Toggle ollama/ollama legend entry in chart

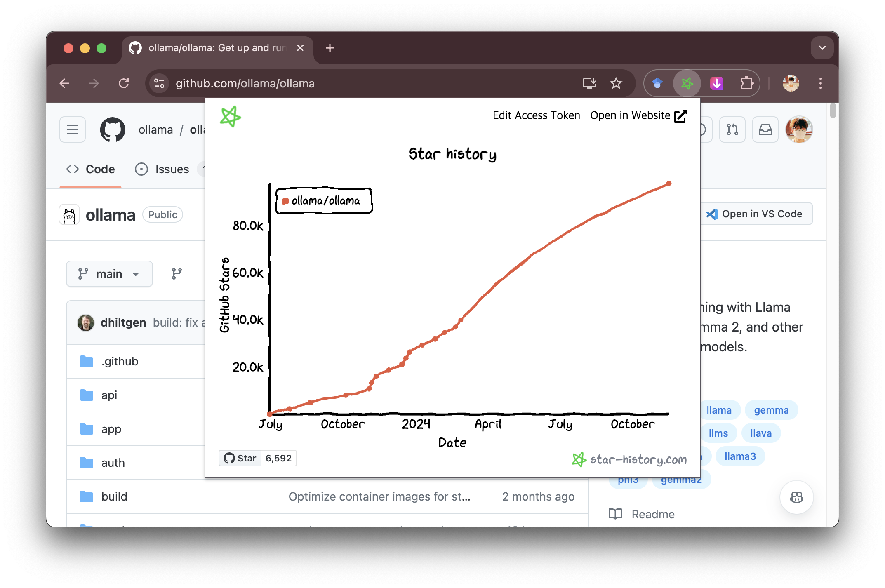click(324, 201)
